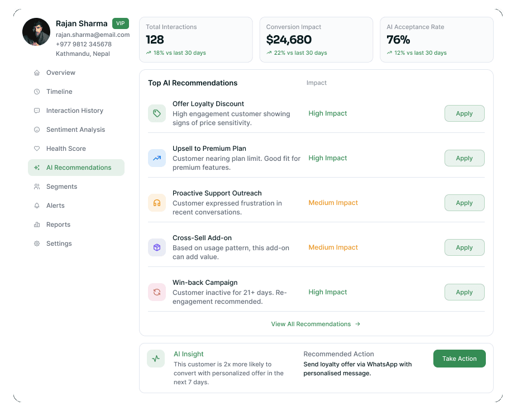
Task: Click the Overview home icon
Action: 37,73
